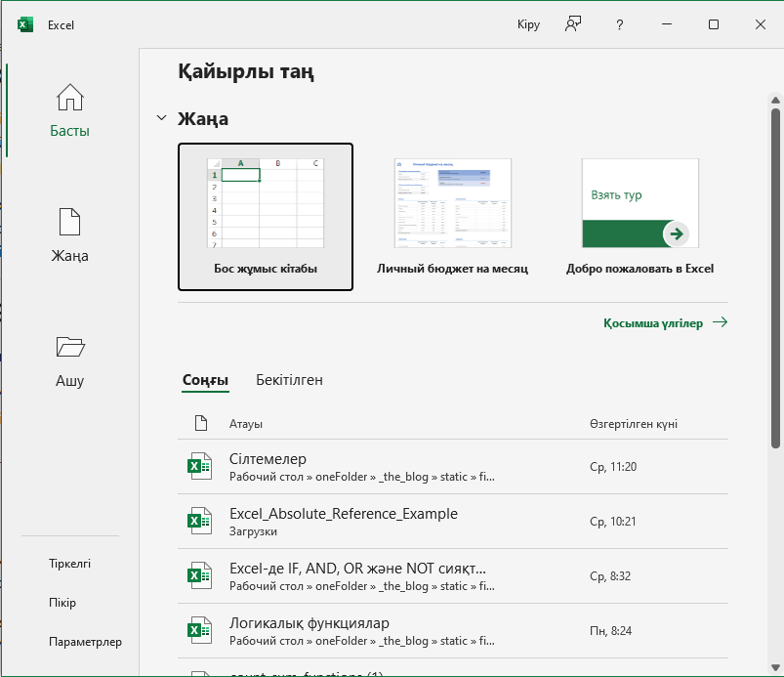
Task: Click the Ашу open folder icon
Action: point(70,346)
